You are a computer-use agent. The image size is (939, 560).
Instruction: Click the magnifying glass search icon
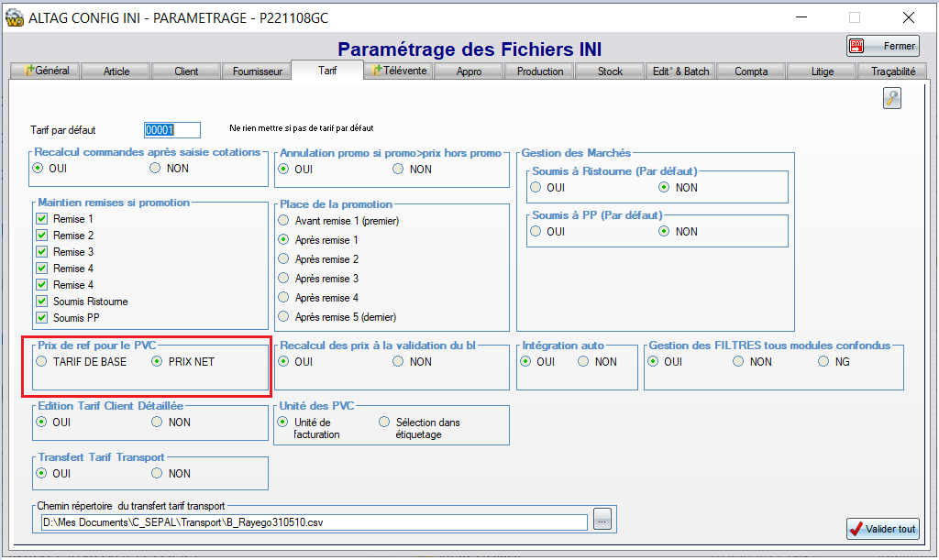pos(892,99)
